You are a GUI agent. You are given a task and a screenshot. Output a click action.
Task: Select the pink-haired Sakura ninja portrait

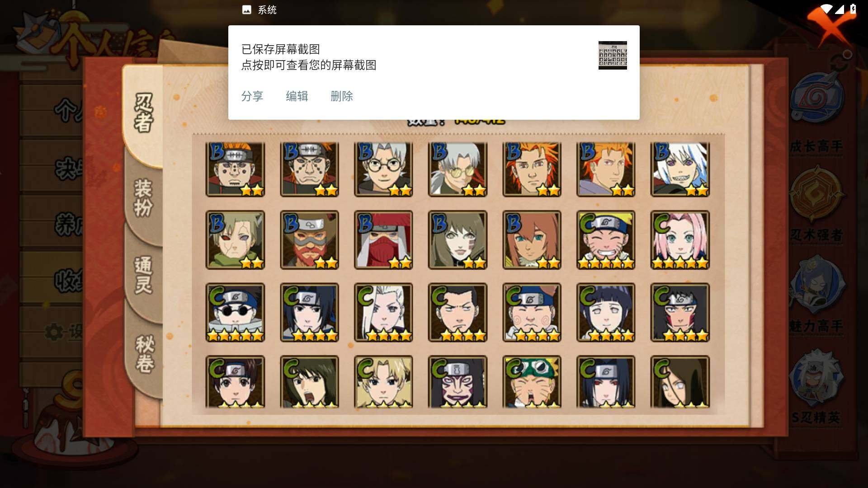[680, 240]
